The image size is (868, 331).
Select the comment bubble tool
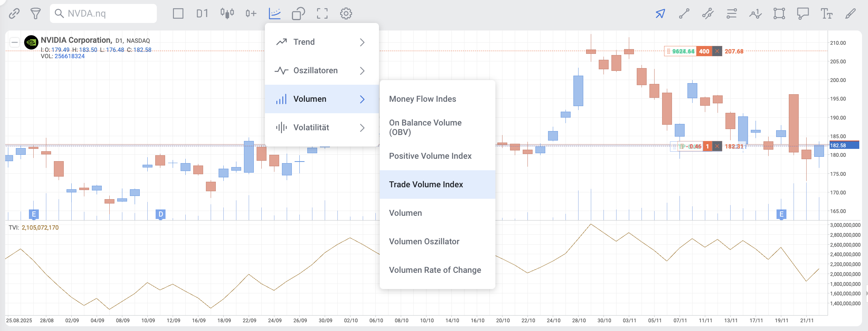click(803, 13)
